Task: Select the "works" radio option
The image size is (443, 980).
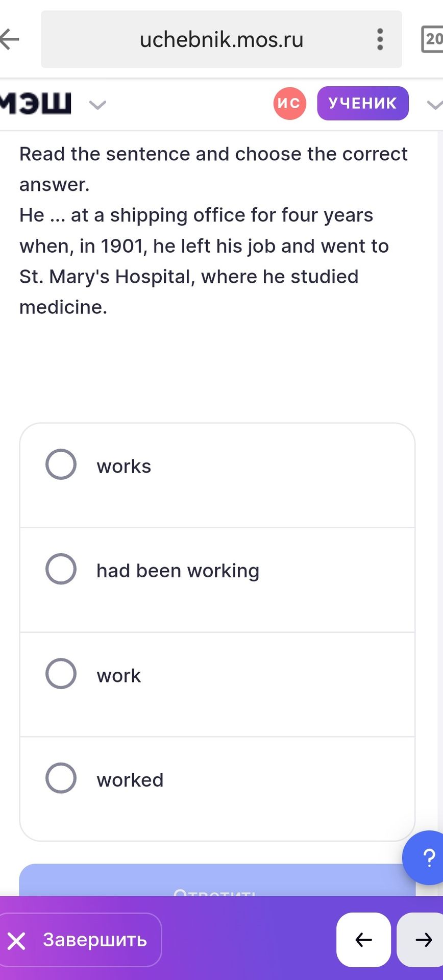Action: 61,464
